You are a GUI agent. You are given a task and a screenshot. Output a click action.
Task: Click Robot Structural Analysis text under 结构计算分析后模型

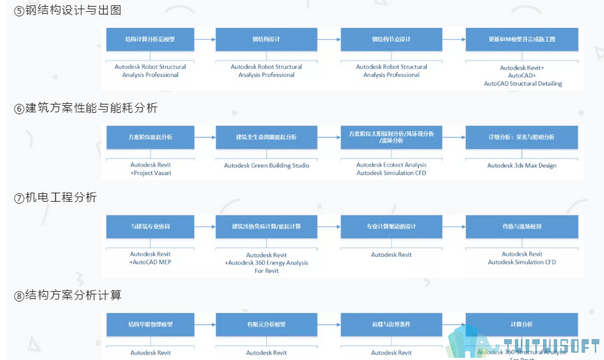pos(150,71)
